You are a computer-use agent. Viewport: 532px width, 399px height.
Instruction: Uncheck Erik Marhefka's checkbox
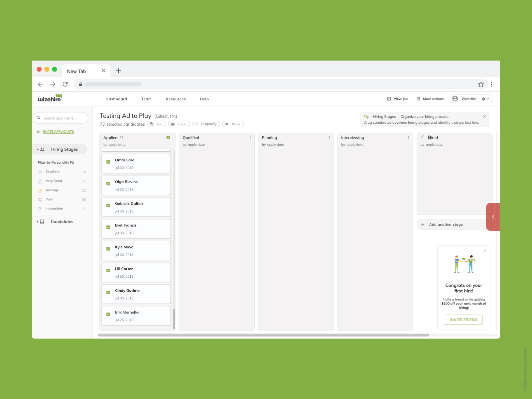(x=108, y=314)
